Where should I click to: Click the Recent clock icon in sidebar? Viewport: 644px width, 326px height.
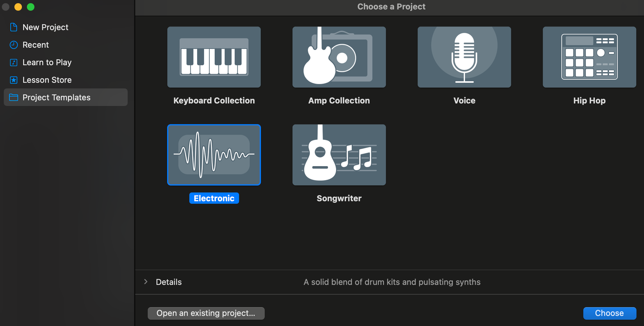14,45
